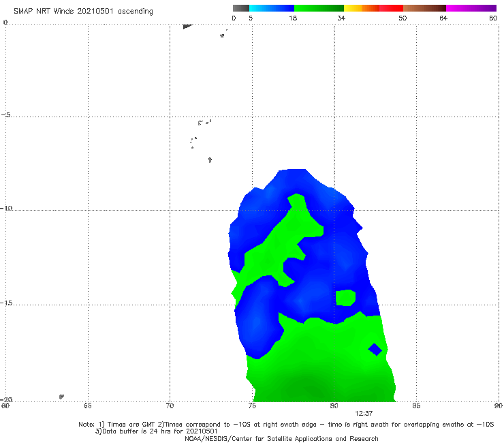
Task: Click the gray segment of the wind colorbar
Action: [240, 8]
